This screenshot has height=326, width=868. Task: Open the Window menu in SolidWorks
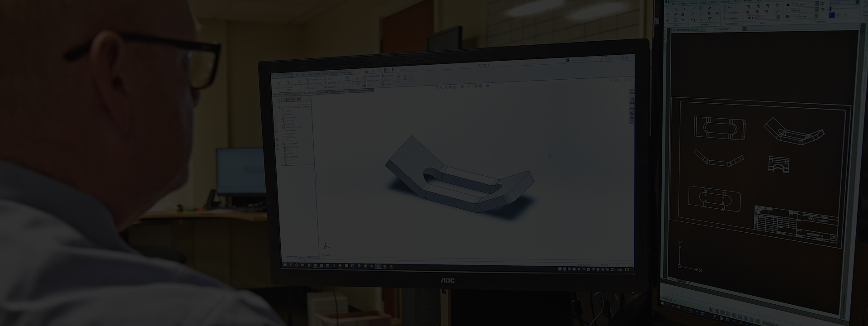coord(334,73)
